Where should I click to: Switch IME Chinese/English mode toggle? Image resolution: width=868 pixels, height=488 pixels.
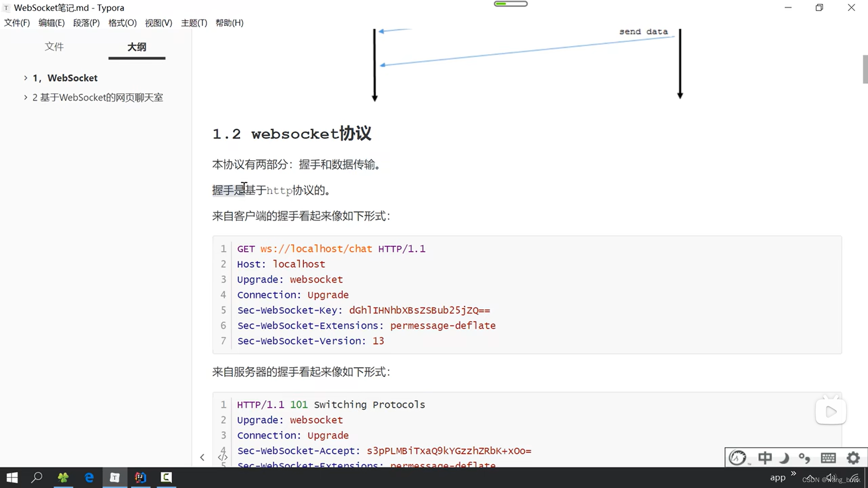click(x=765, y=458)
